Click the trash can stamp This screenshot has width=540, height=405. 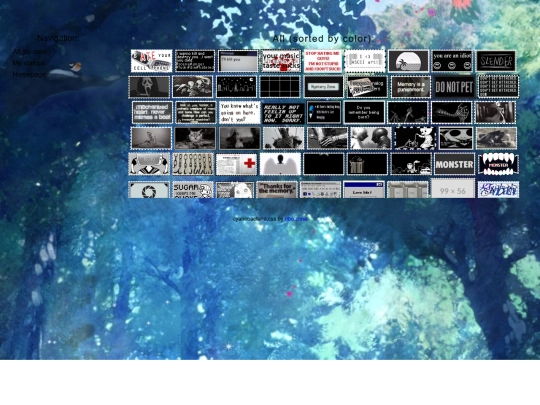click(x=367, y=164)
